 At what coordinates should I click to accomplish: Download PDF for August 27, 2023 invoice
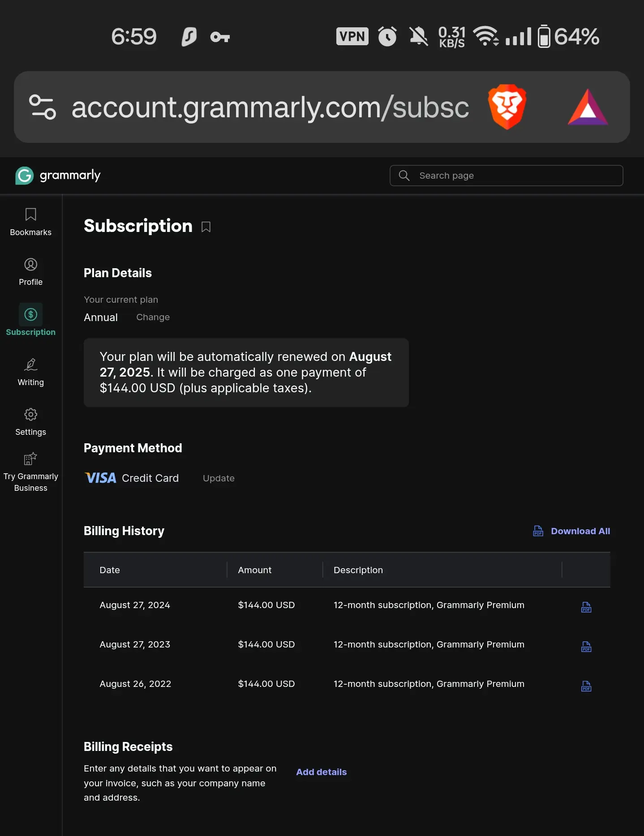[x=586, y=647]
